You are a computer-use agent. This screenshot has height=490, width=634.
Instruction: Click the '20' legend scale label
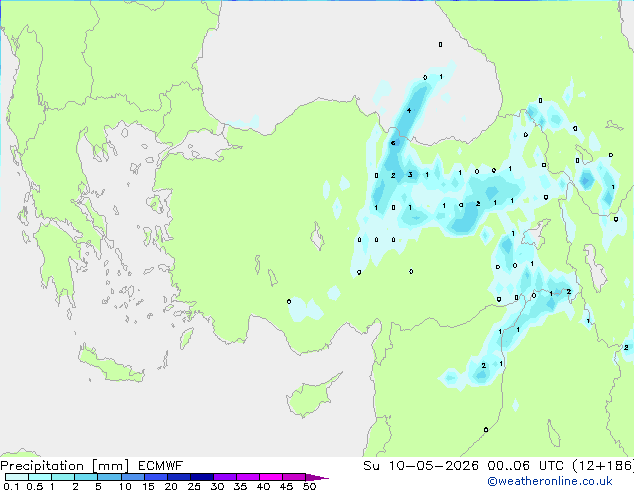pyautogui.click(x=171, y=486)
